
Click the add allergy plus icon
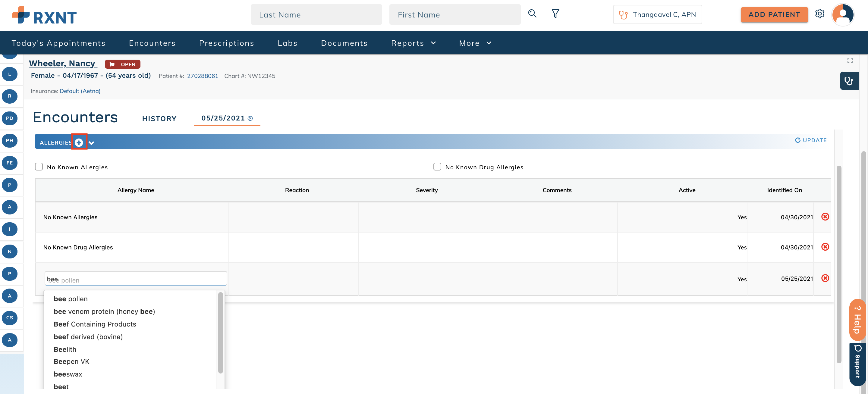point(79,142)
